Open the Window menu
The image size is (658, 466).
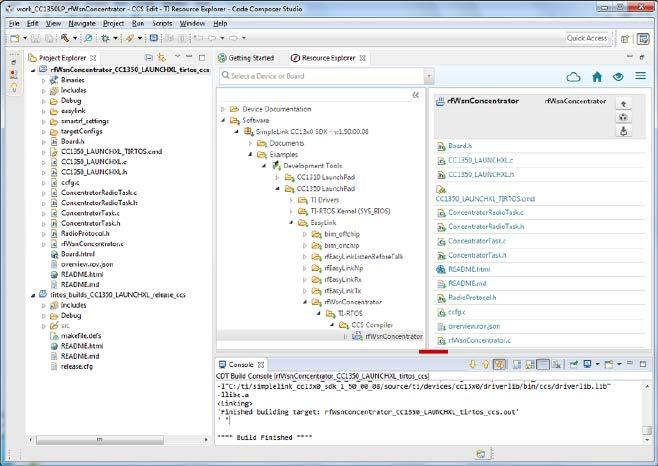[192, 24]
